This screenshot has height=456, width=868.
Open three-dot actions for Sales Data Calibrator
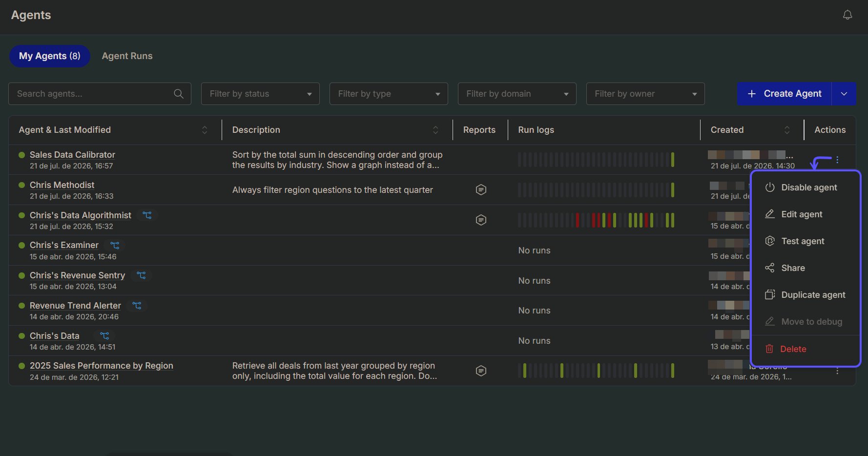(837, 160)
